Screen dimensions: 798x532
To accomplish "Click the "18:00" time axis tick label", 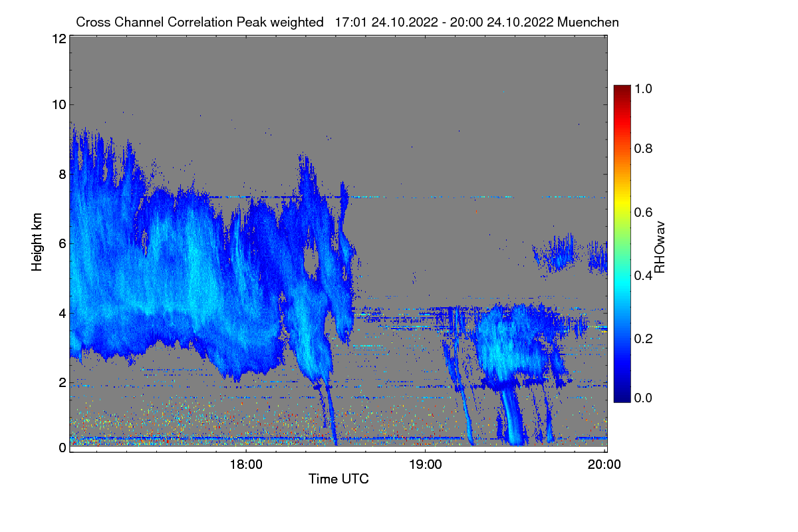I will coord(246,464).
